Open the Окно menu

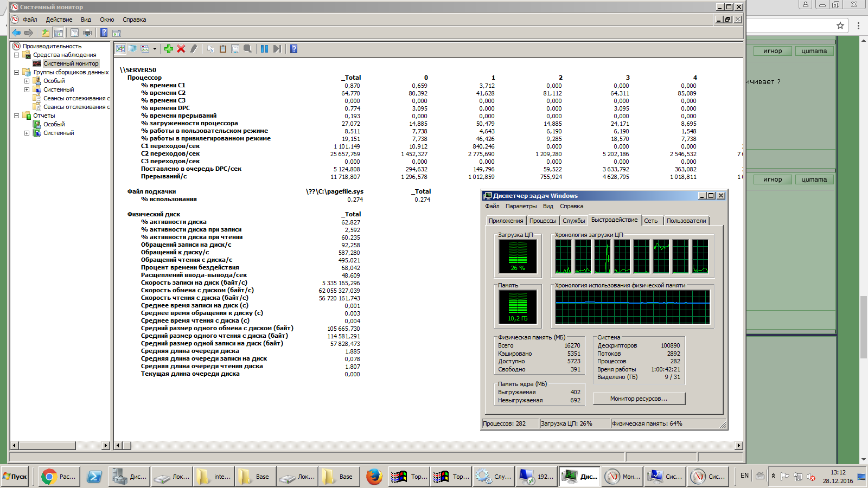click(x=107, y=20)
